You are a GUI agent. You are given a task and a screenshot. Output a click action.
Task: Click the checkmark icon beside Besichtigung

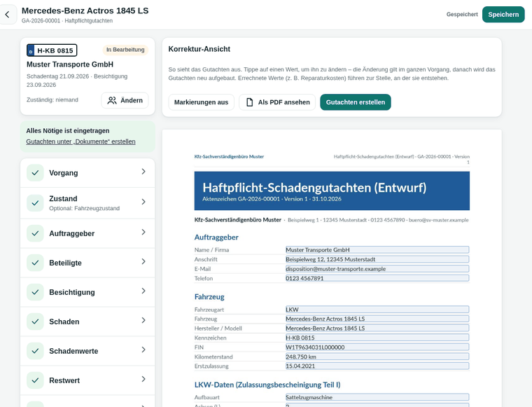(x=35, y=292)
